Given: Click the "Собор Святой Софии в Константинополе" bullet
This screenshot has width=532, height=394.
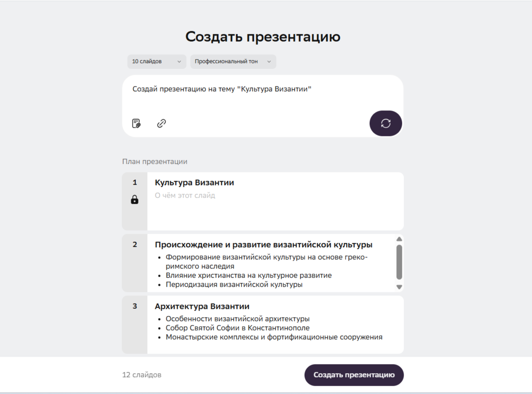Looking at the screenshot, I should 237,328.
